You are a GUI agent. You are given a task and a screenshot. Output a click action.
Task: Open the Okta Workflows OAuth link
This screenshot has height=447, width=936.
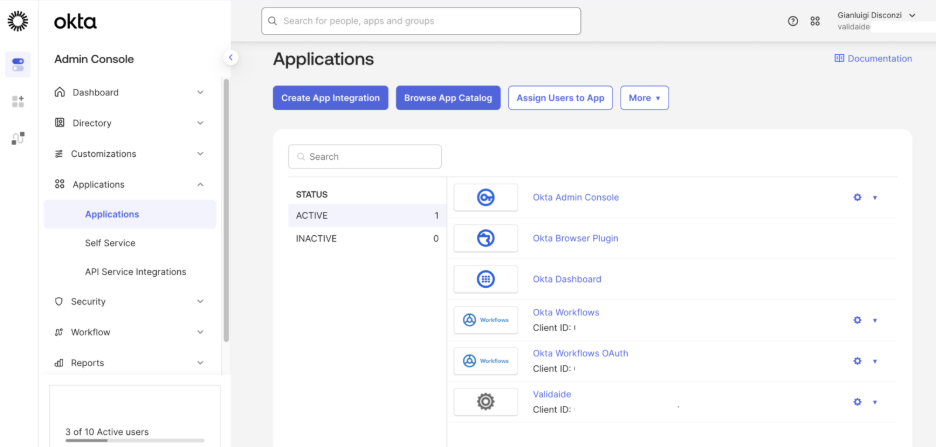pyautogui.click(x=580, y=353)
